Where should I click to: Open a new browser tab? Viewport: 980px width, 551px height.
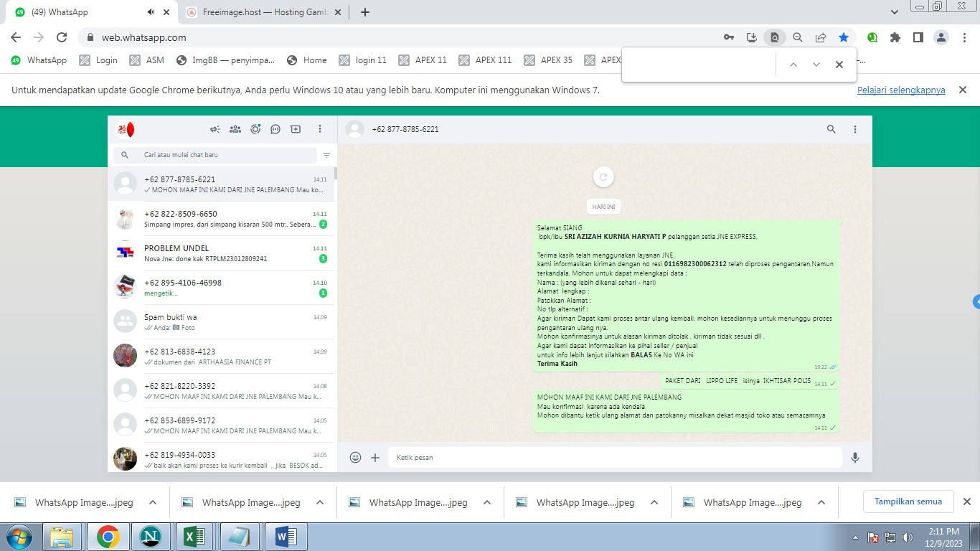(x=364, y=12)
